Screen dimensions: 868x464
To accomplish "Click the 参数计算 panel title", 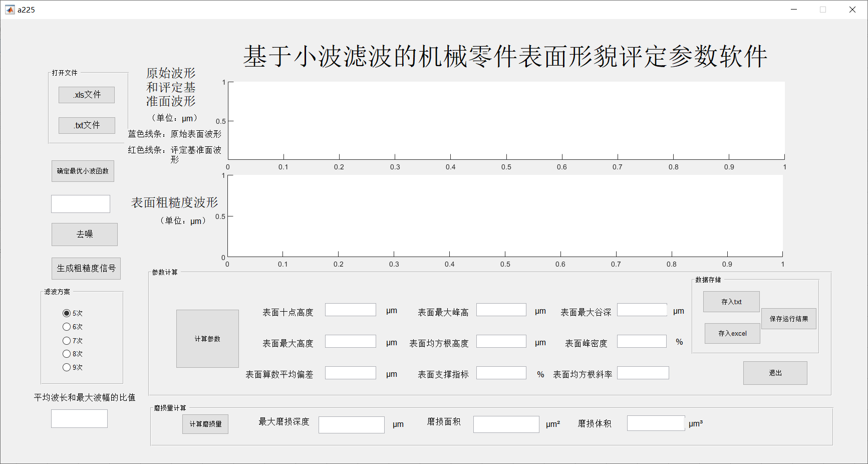I will coord(165,272).
